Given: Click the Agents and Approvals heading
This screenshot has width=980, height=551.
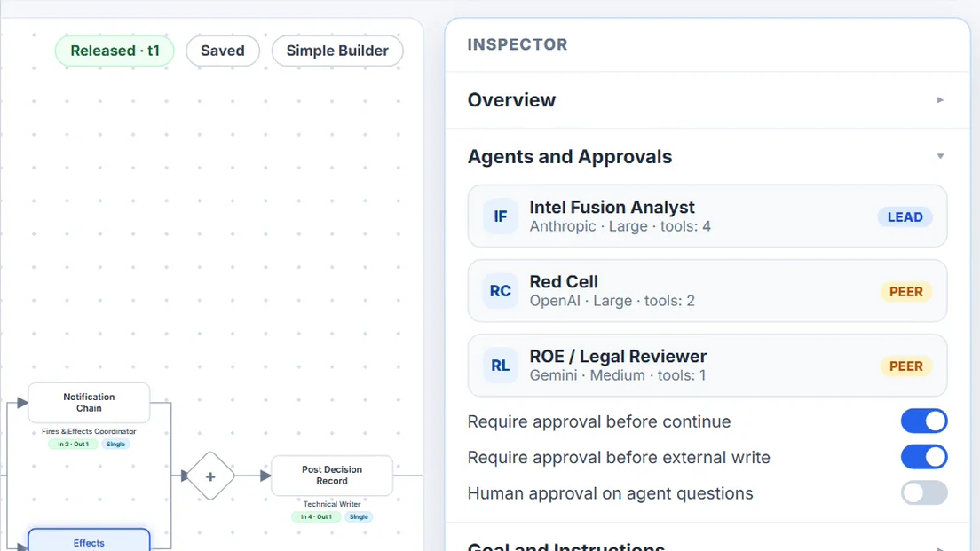Looking at the screenshot, I should click(570, 157).
